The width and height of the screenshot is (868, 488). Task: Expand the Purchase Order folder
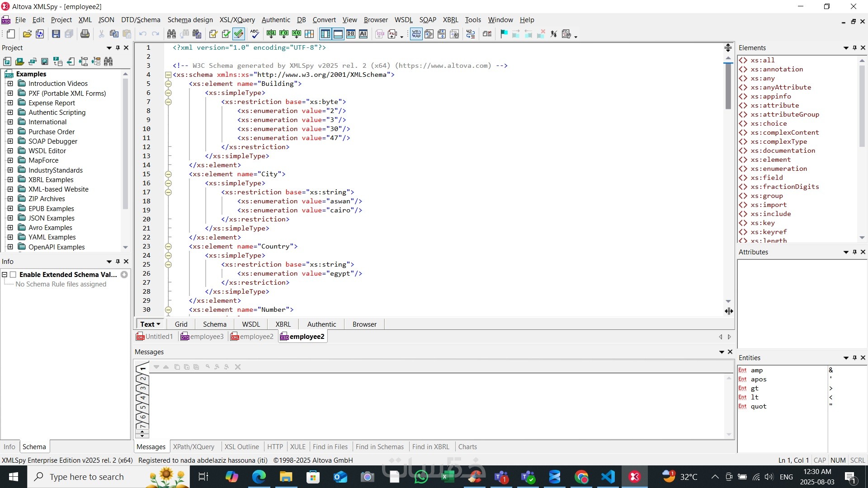[x=10, y=131]
